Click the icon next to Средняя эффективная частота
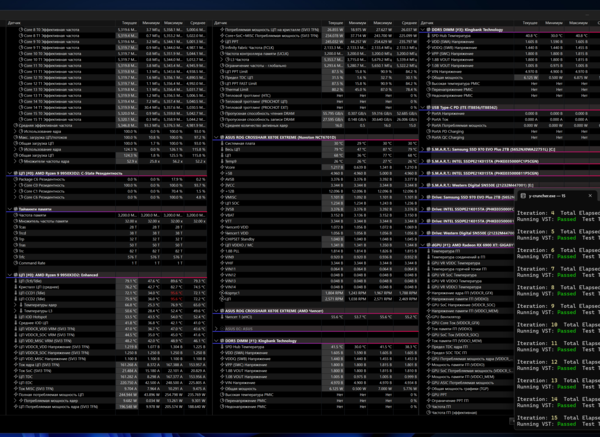This screenshot has width=600, height=437. pyautogui.click(x=16, y=125)
